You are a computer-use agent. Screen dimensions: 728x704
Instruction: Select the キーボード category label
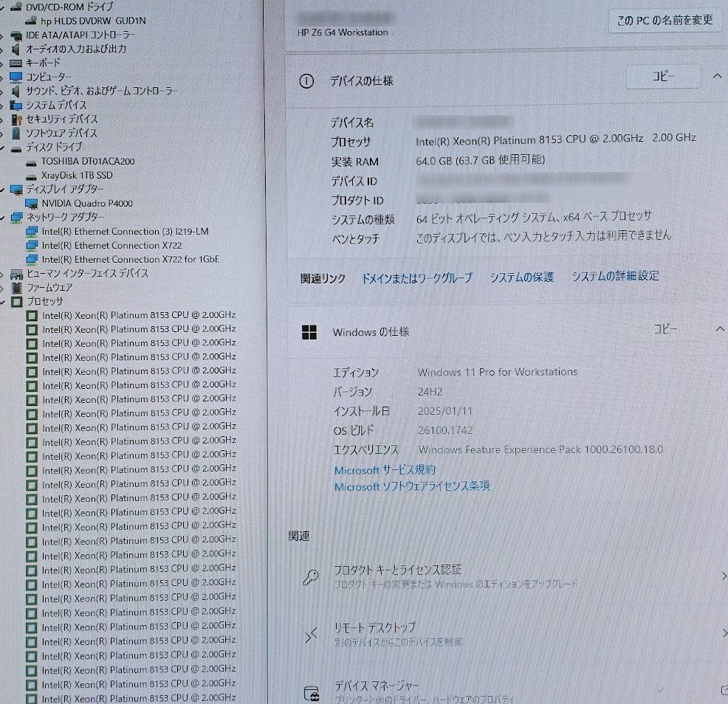[x=43, y=63]
